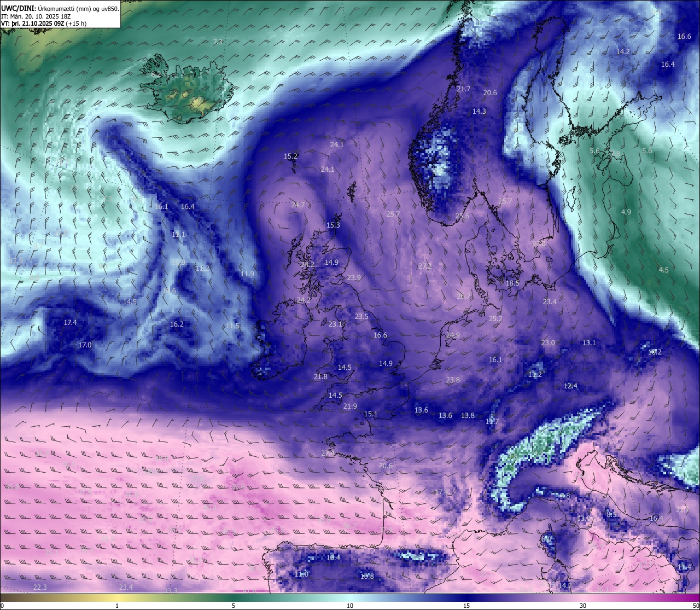Click the 7.3 value north of Iceland
Viewport: 700px width, 610px height.
pos(218,42)
